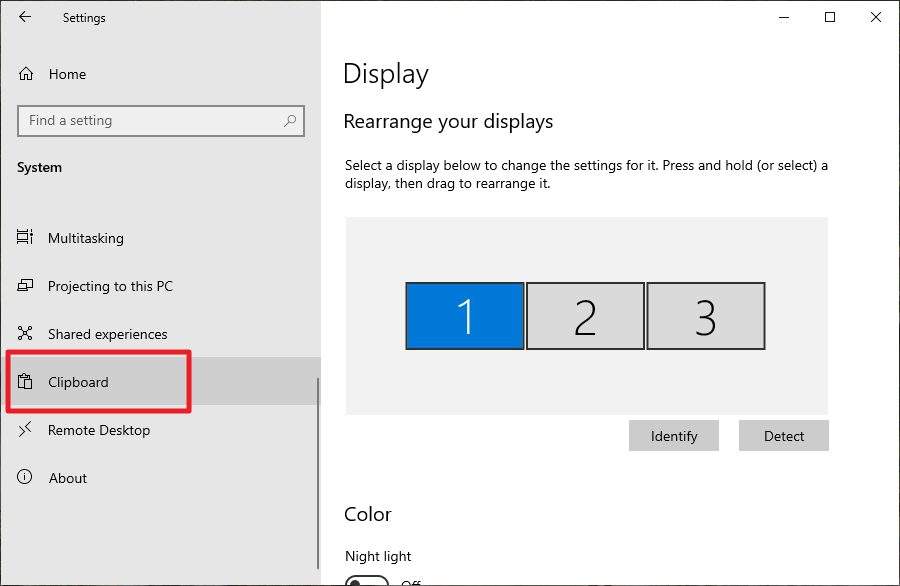The height and width of the screenshot is (586, 900).
Task: Click the Find a setting field
Action: tap(140, 120)
